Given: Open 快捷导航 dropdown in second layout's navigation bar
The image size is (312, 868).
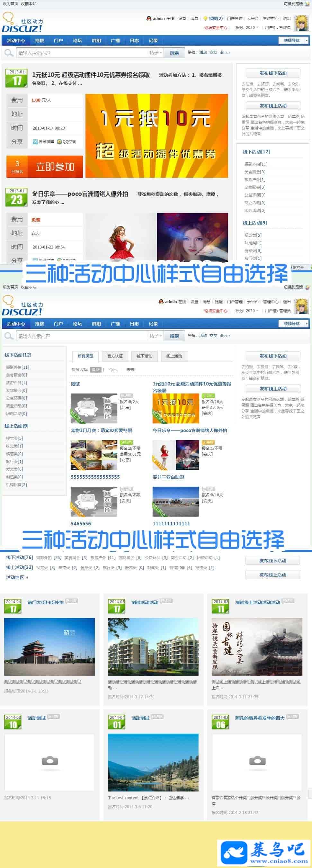Looking at the screenshot, I should click(x=293, y=323).
